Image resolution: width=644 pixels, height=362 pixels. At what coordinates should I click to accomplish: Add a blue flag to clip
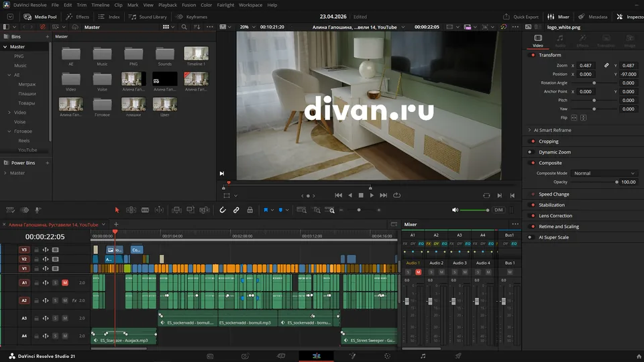[266, 210]
